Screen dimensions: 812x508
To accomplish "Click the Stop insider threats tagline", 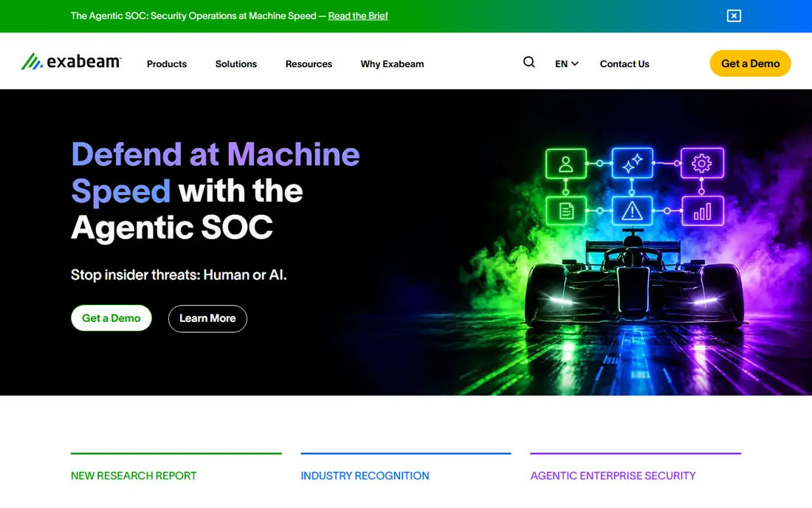I will pyautogui.click(x=179, y=275).
